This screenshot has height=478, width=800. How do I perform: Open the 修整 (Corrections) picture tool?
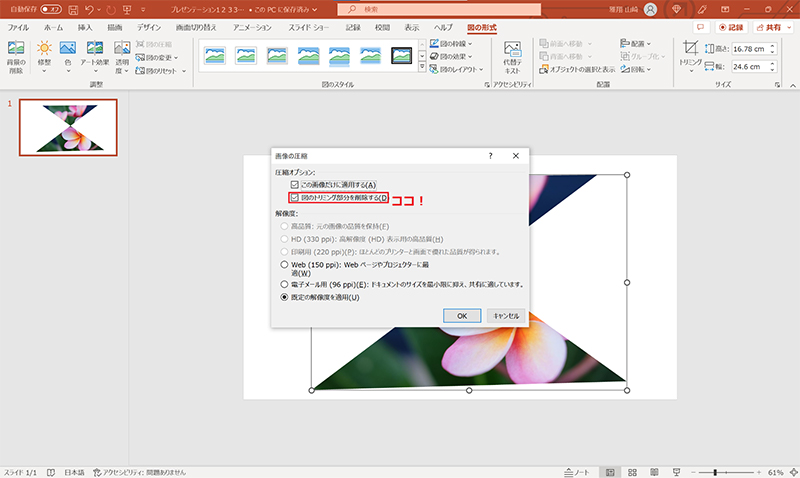pos(44,55)
